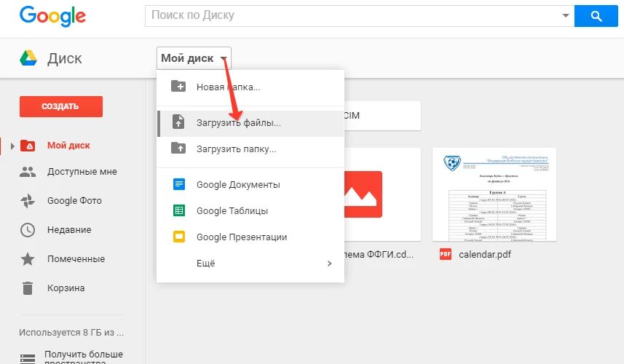Click the Google logo
The image size is (624, 364).
pyautogui.click(x=52, y=16)
